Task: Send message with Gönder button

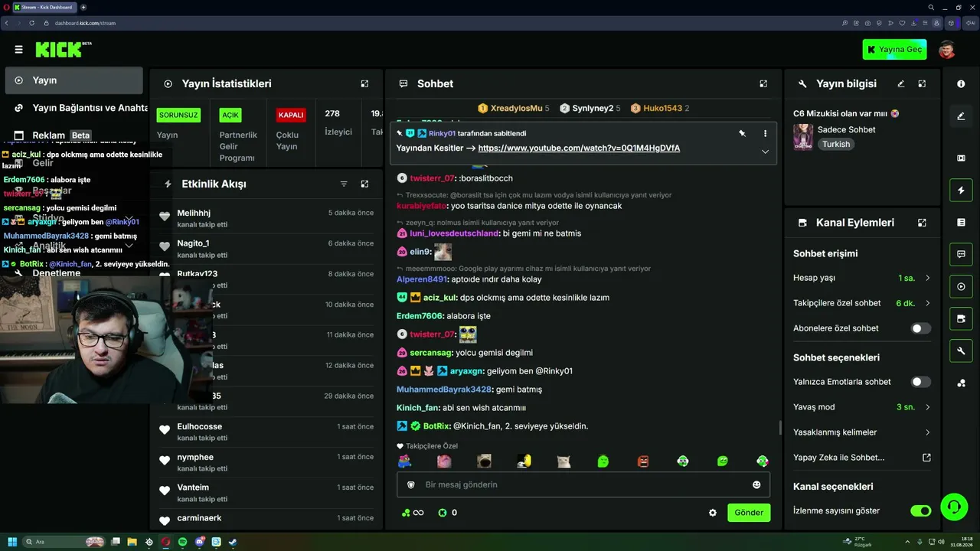Action: click(x=749, y=513)
